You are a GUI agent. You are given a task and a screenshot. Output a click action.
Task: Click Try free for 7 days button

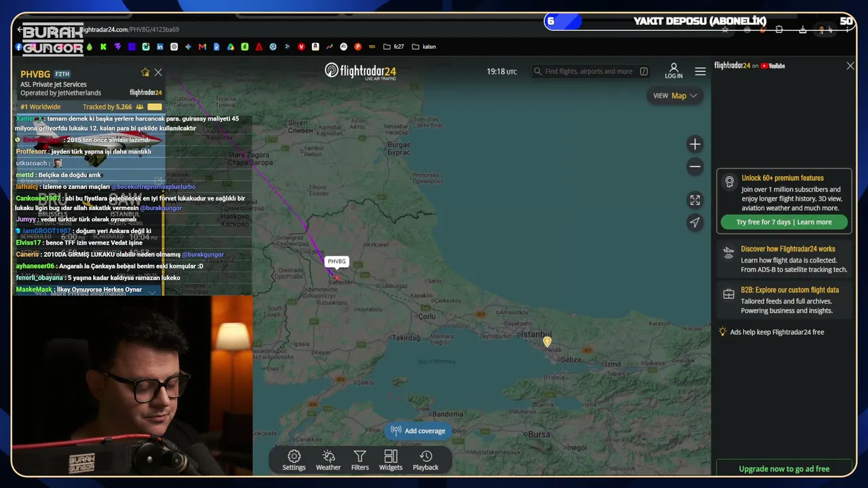click(784, 222)
